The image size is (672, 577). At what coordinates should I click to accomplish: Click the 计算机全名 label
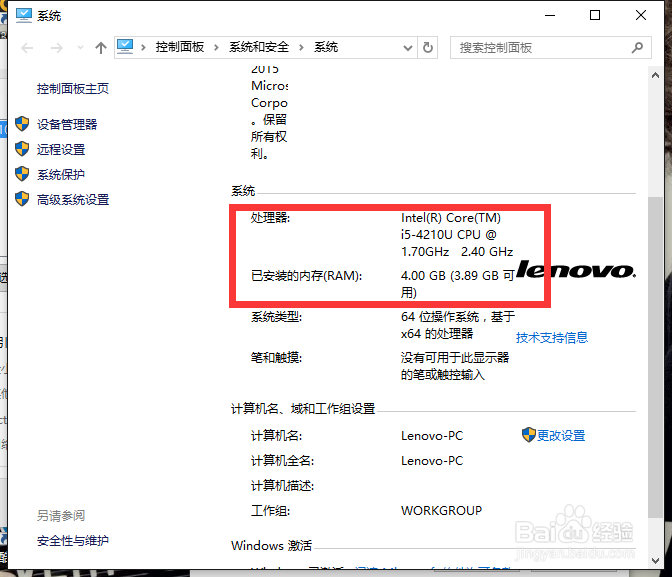tap(282, 461)
